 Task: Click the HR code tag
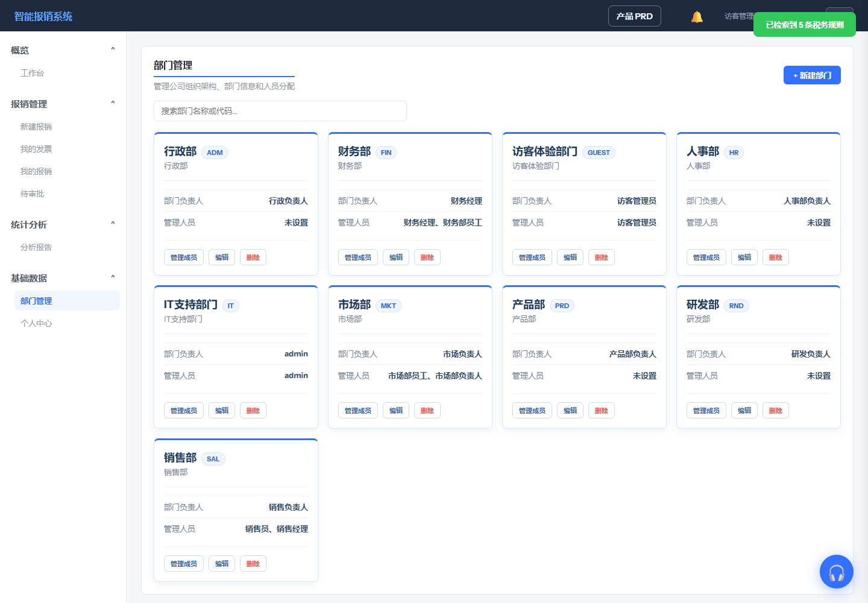[x=734, y=153]
